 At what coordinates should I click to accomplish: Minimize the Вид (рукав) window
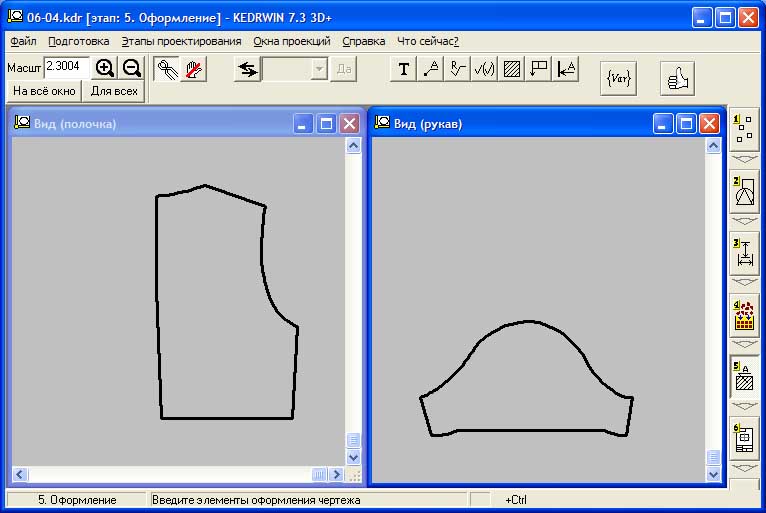coord(662,124)
